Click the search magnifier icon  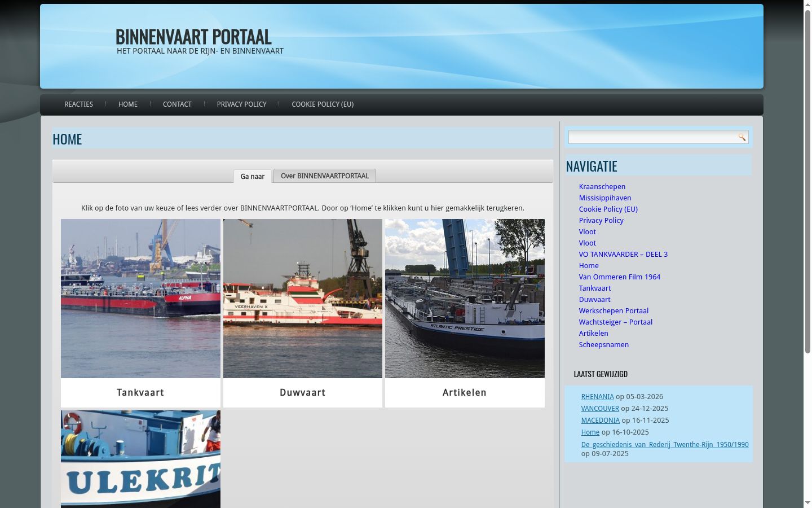pyautogui.click(x=742, y=137)
